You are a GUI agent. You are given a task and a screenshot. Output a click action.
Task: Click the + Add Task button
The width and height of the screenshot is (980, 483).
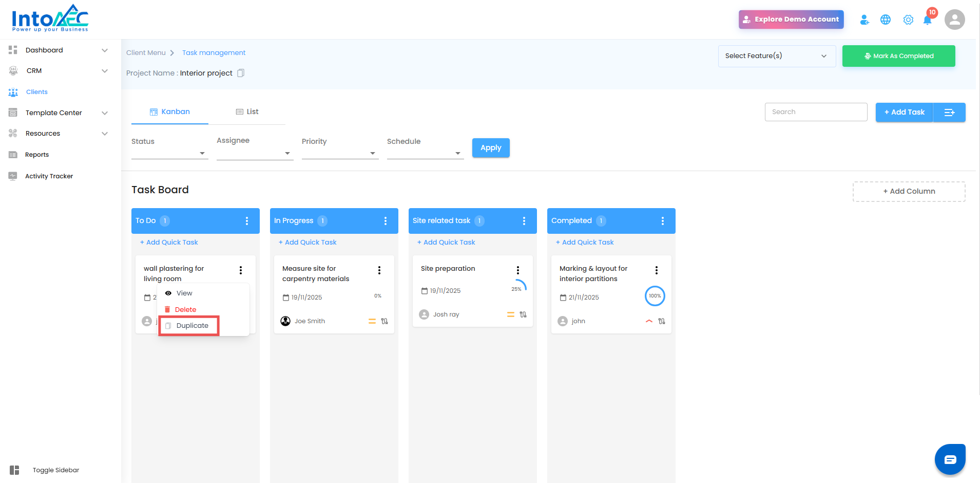904,112
